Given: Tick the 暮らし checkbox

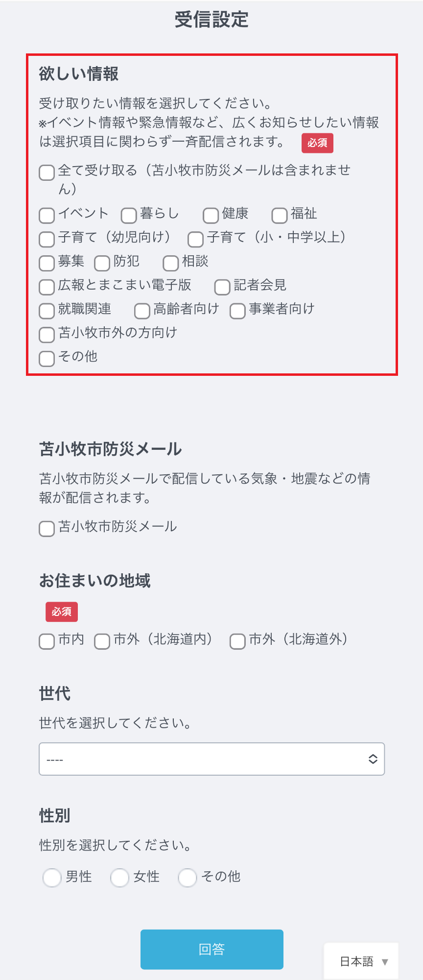Looking at the screenshot, I should click(129, 216).
